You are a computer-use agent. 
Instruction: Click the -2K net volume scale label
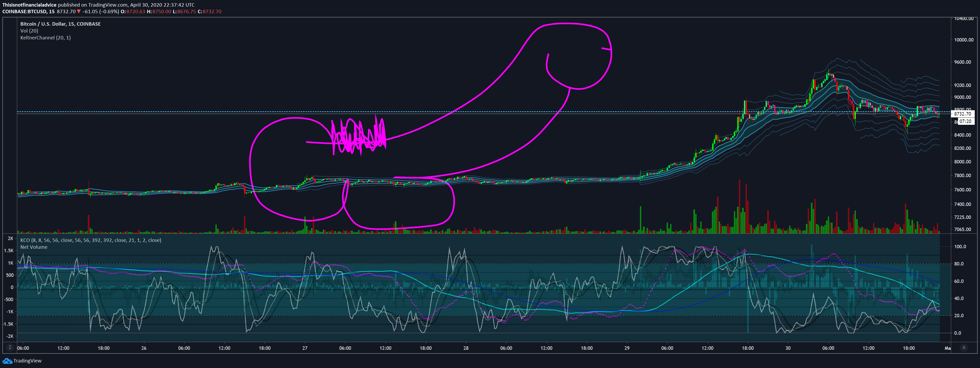coord(10,336)
